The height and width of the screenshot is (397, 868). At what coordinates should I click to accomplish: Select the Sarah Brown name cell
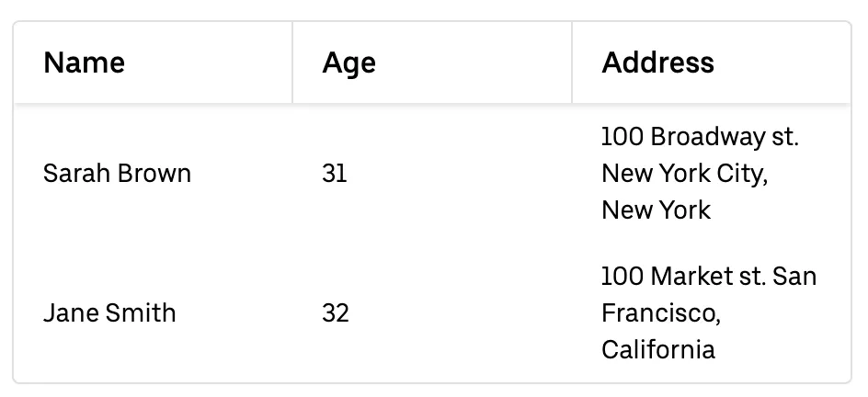tap(117, 174)
